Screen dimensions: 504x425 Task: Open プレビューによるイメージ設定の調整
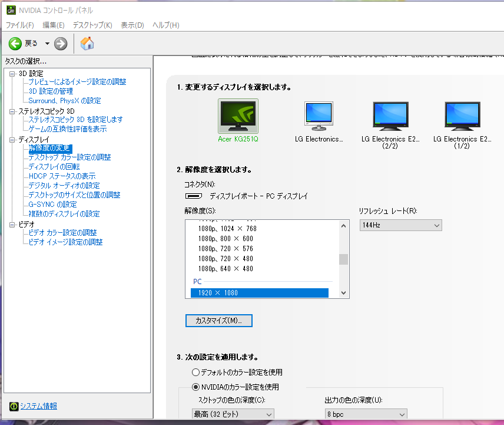77,82
